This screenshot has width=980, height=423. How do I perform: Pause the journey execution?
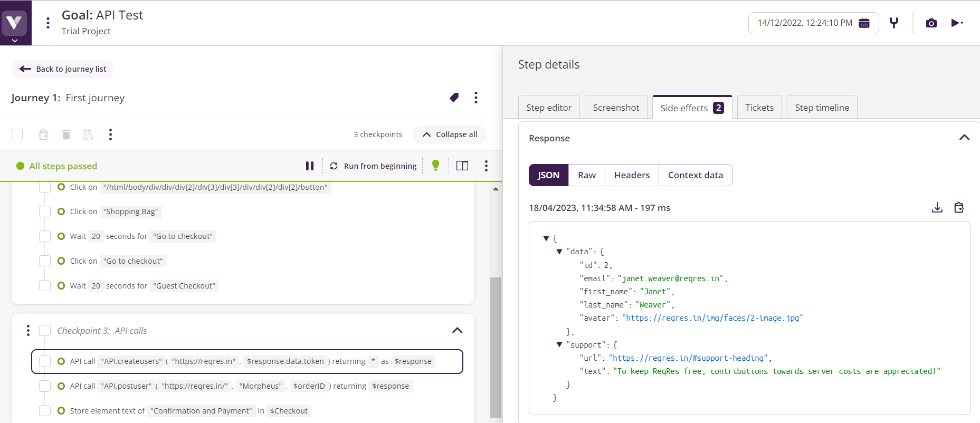click(x=310, y=166)
